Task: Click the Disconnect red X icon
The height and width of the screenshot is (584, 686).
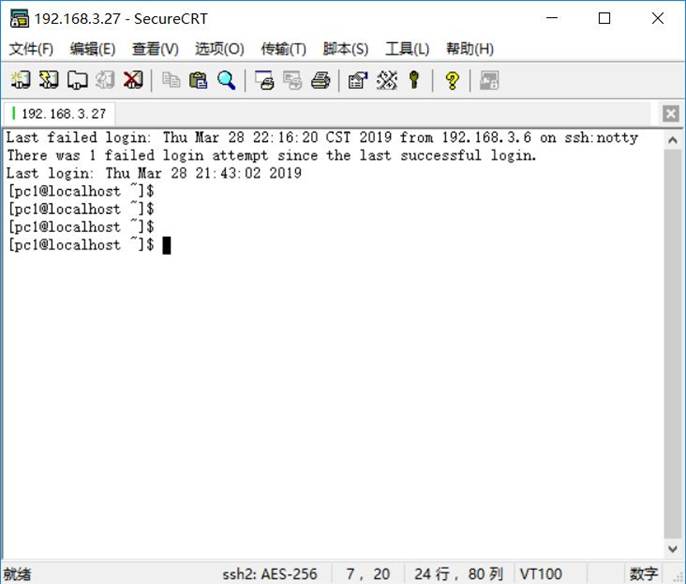Action: tap(133, 80)
